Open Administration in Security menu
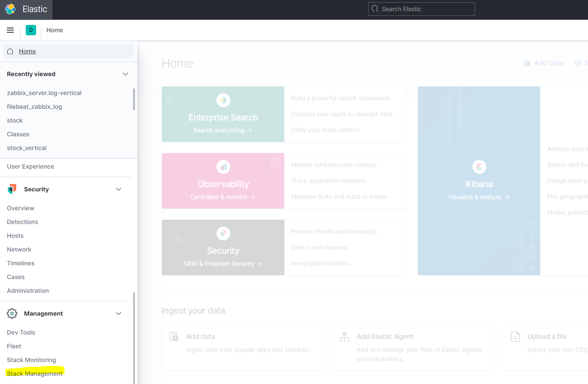This screenshot has height=384, width=588. (x=28, y=291)
